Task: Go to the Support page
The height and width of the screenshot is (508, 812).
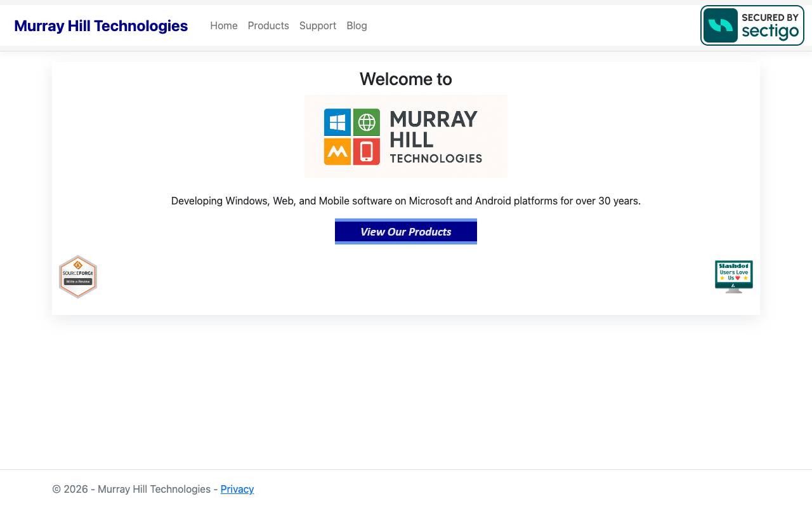Action: [x=318, y=25]
